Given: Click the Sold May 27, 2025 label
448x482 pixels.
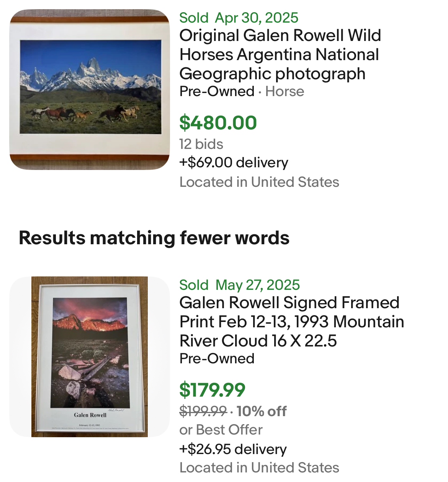Looking at the screenshot, I should point(239,285).
